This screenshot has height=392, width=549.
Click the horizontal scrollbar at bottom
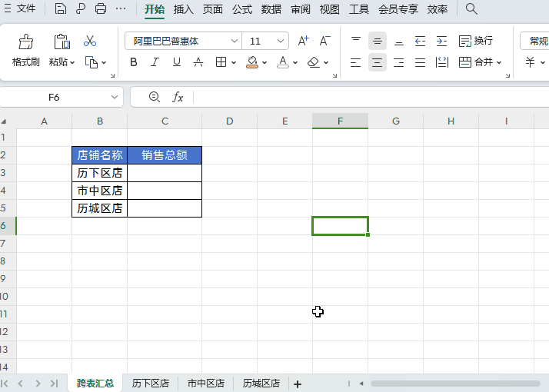click(x=455, y=384)
